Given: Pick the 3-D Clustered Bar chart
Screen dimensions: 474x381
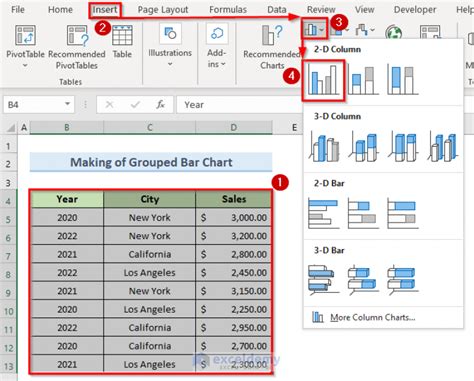Looking at the screenshot, I should click(x=324, y=280).
